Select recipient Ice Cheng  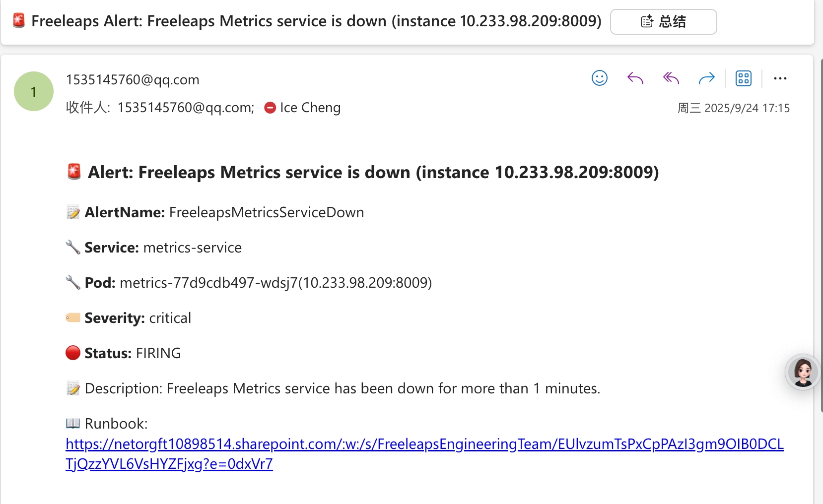coord(310,108)
